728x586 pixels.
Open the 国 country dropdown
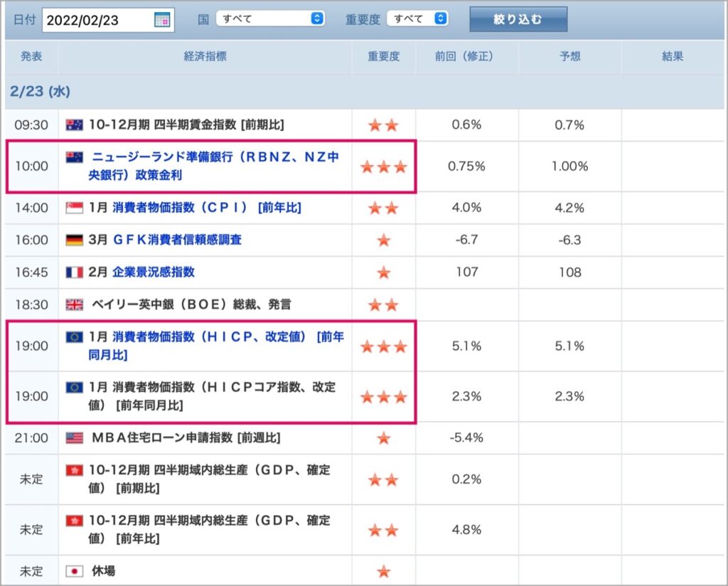[270, 18]
